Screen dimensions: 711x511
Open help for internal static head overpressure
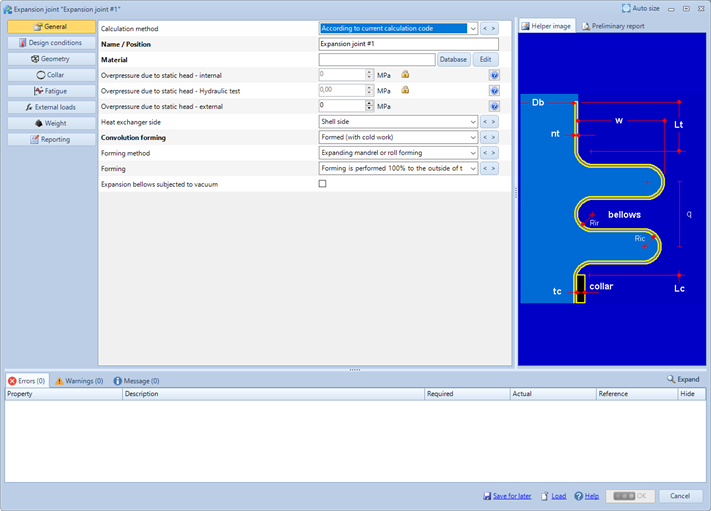[494, 75]
